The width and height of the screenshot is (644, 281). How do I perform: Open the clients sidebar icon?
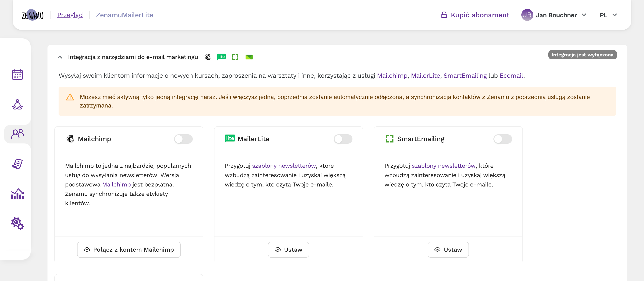click(17, 134)
